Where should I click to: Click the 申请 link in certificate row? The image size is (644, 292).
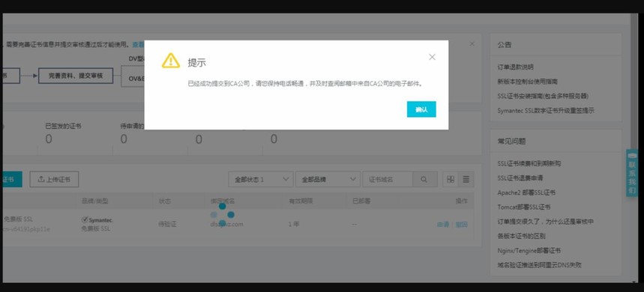click(x=443, y=225)
